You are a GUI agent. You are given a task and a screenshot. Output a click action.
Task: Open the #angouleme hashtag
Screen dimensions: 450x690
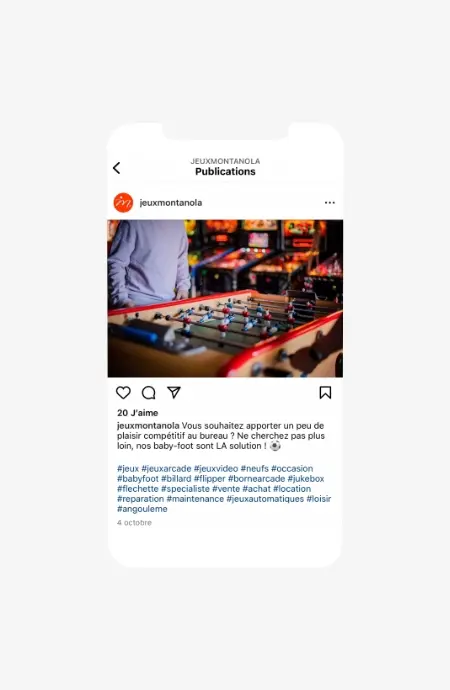coord(142,509)
